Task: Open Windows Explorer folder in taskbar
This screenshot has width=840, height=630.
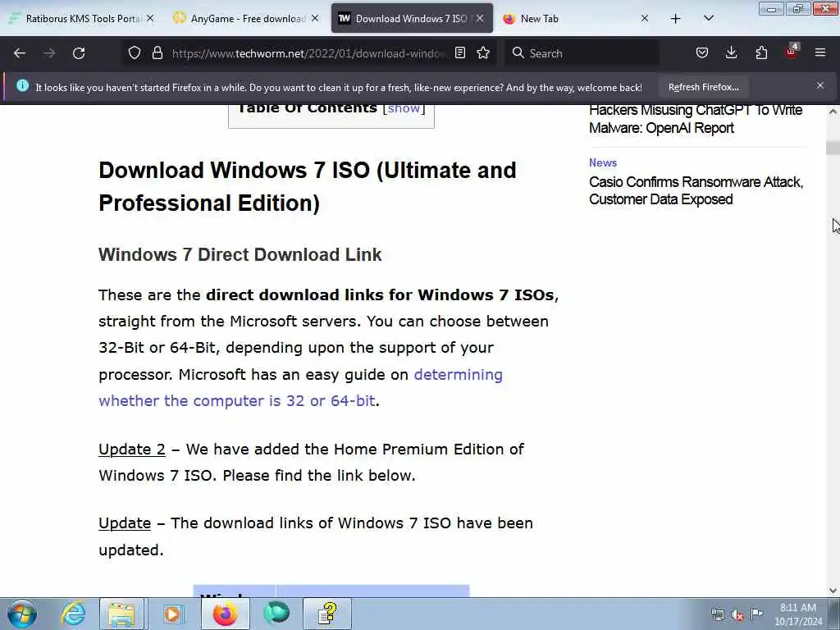Action: [x=121, y=614]
